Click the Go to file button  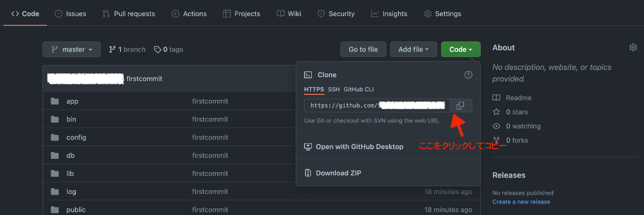point(363,49)
